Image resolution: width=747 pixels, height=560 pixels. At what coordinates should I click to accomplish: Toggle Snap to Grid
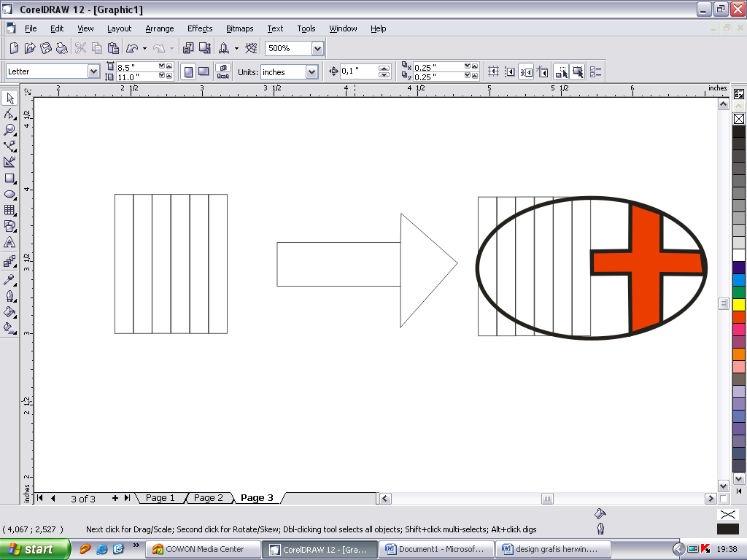494,72
